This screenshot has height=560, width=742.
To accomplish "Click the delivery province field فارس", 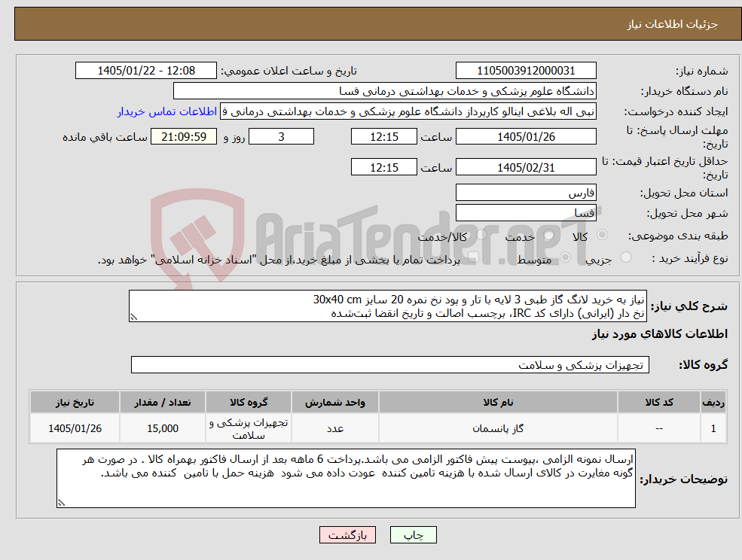I will 526,193.
